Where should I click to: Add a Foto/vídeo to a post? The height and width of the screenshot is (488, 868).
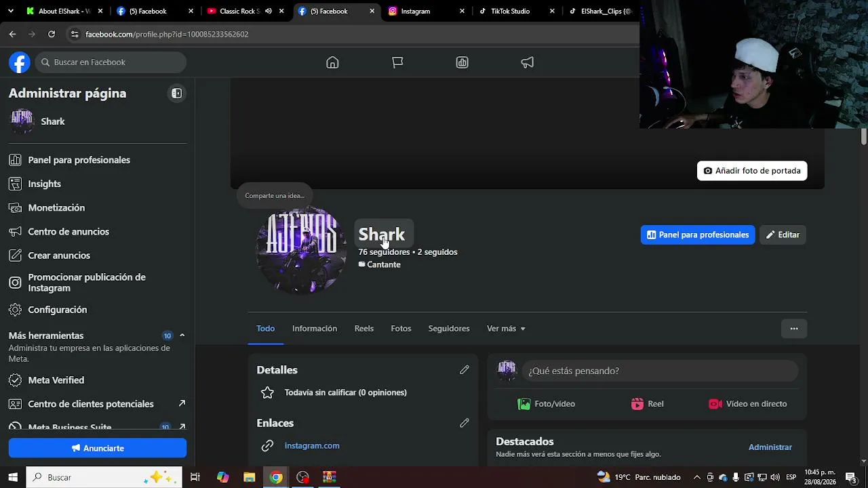pos(546,404)
